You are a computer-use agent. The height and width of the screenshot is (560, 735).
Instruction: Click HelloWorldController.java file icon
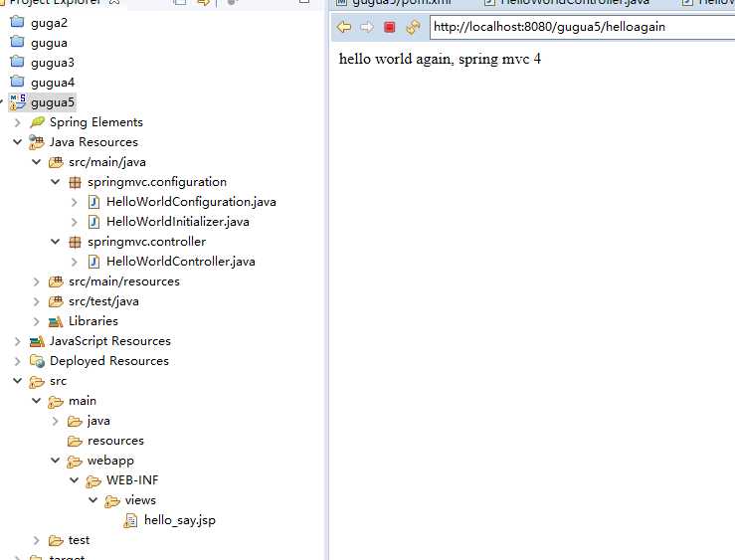coord(93,262)
